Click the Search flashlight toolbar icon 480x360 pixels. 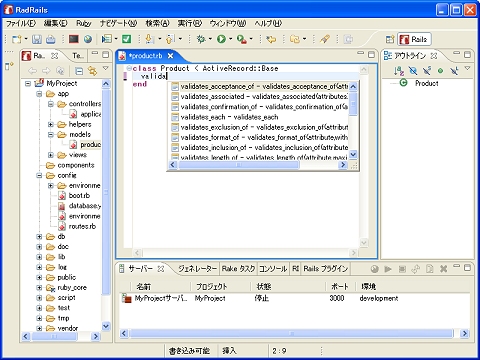pyautogui.click(x=325, y=39)
